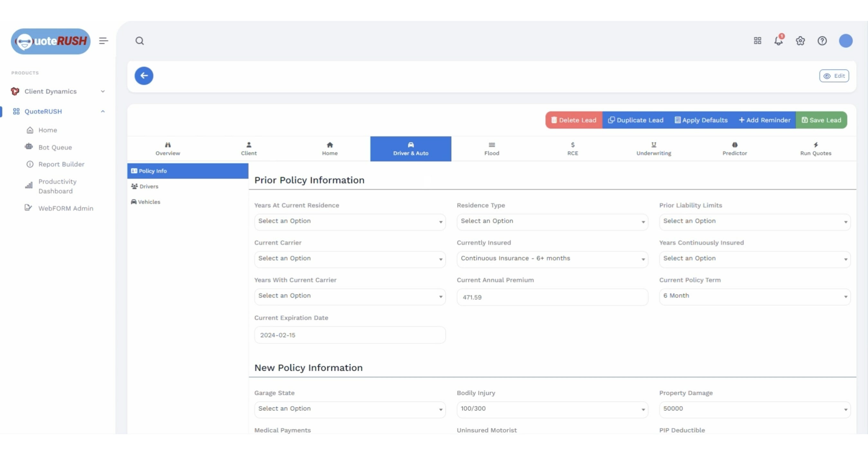Open the settings gear
Viewport: 868px width, 455px height.
pyautogui.click(x=800, y=41)
